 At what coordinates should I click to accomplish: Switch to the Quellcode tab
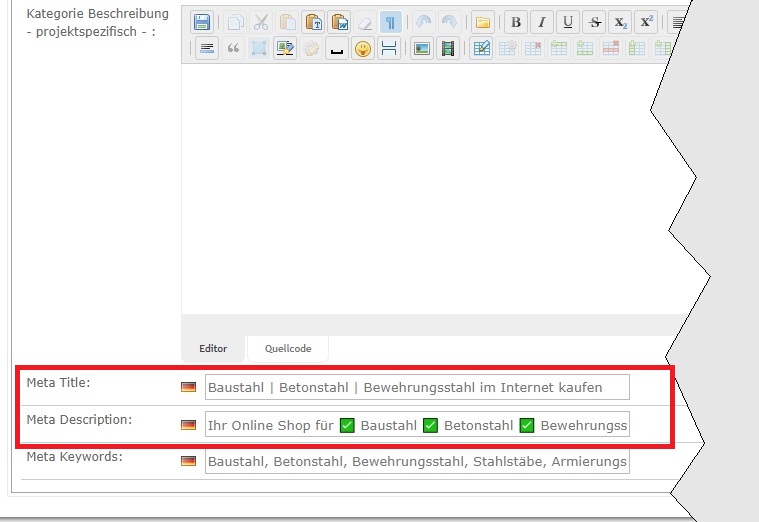point(288,349)
